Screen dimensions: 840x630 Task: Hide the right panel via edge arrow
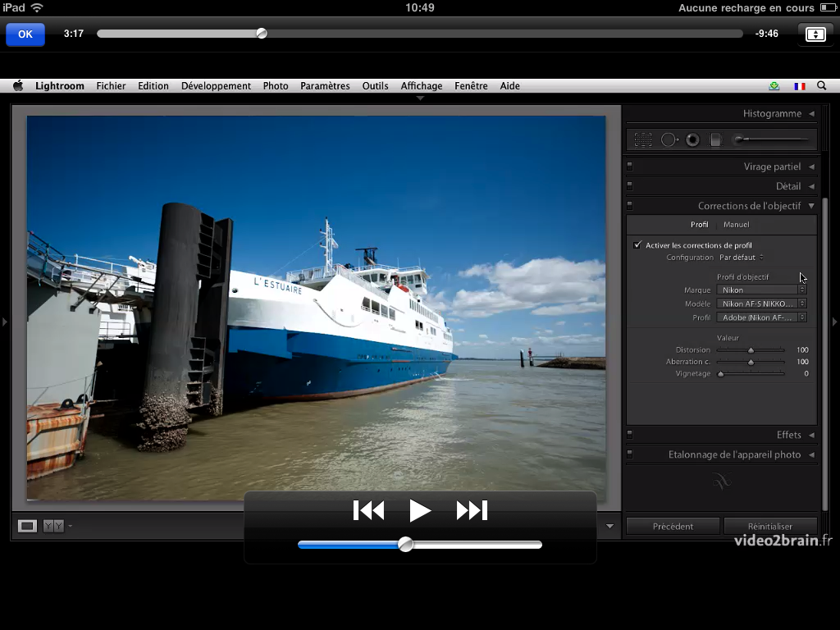pos(834,322)
